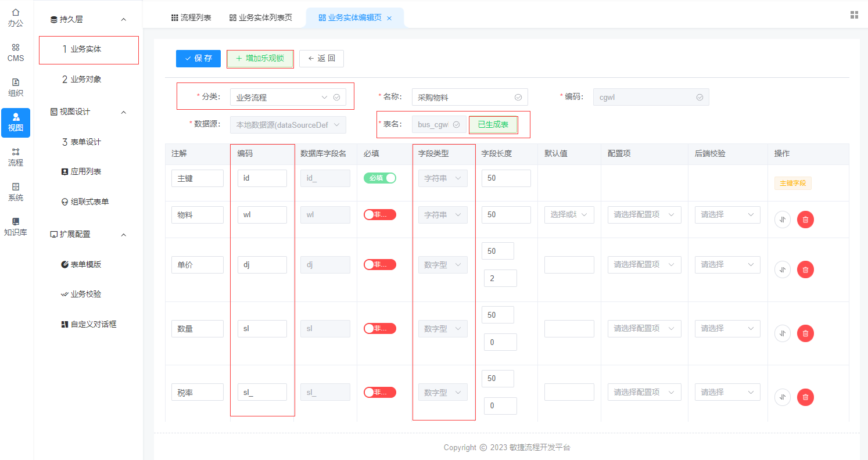Click the 主键字段 tag
Image resolution: width=868 pixels, height=460 pixels.
[792, 183]
